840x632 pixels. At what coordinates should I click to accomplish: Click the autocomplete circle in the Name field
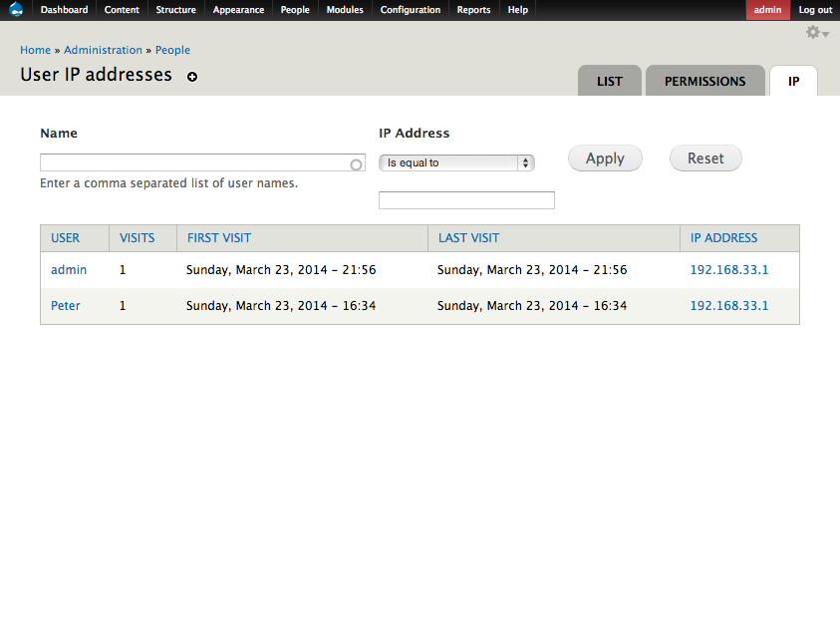[356, 164]
